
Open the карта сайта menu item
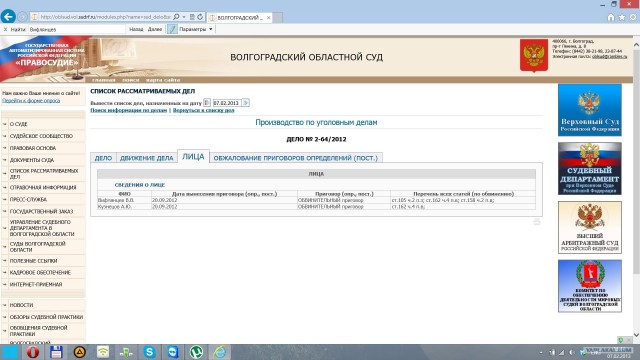pyautogui.click(x=163, y=80)
